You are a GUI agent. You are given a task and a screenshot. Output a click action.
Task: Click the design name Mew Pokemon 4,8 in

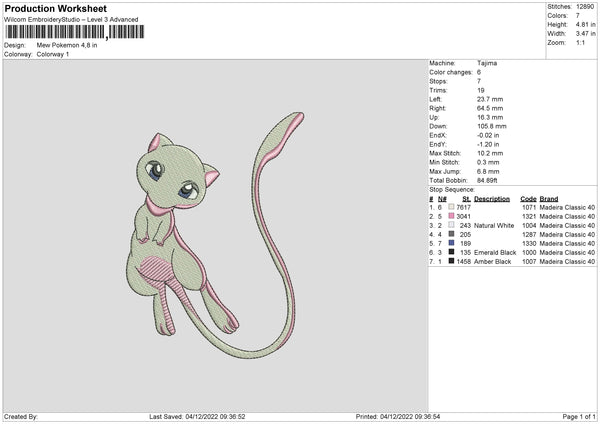(67, 45)
